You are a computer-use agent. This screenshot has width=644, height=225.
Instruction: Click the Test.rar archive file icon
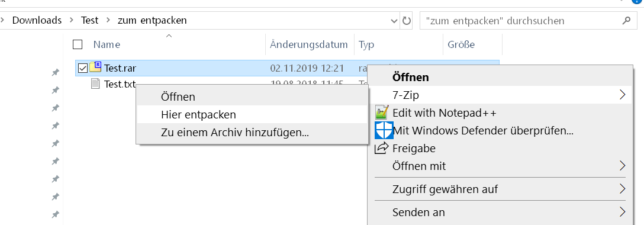[x=95, y=67]
